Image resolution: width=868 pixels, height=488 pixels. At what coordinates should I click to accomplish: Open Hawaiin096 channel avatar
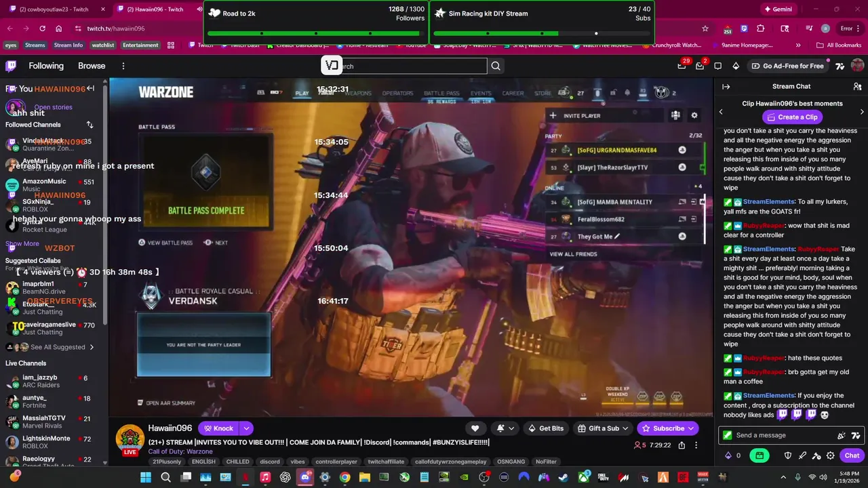(x=130, y=440)
